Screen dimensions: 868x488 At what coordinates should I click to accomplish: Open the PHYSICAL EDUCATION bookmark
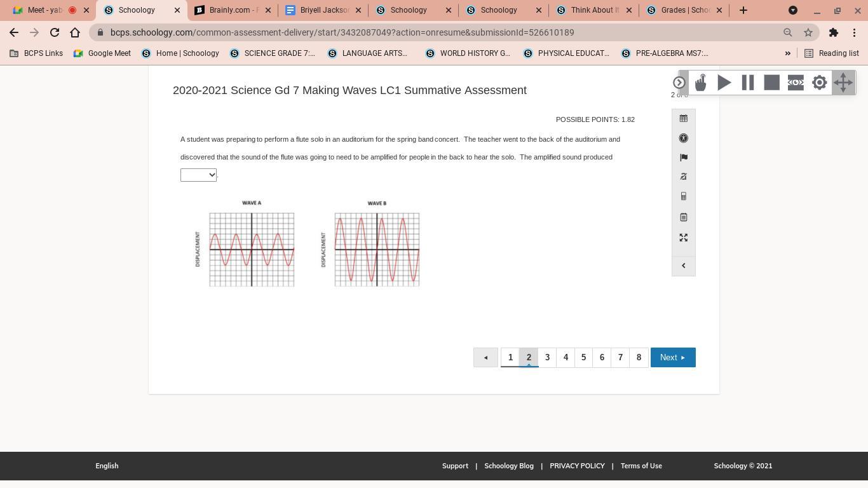tap(566, 53)
